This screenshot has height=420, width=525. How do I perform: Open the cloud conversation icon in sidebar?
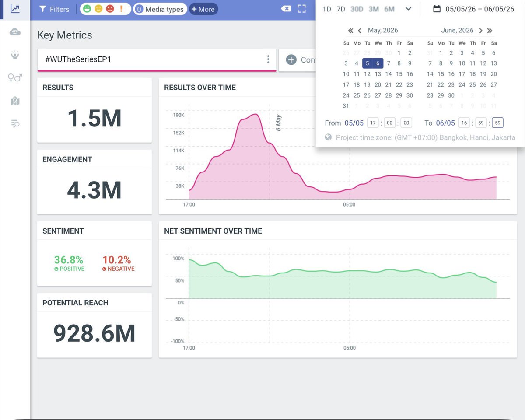pos(15,32)
